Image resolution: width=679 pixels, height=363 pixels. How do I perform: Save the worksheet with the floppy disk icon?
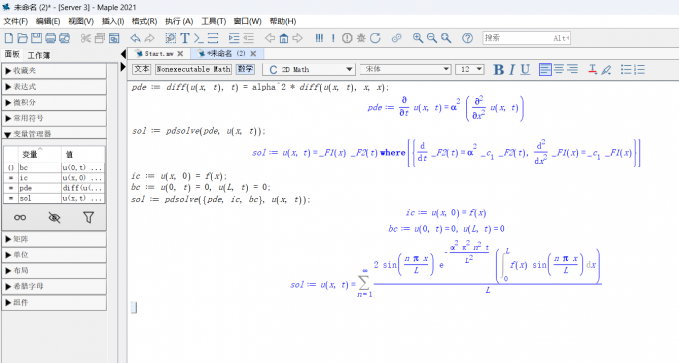(36, 38)
